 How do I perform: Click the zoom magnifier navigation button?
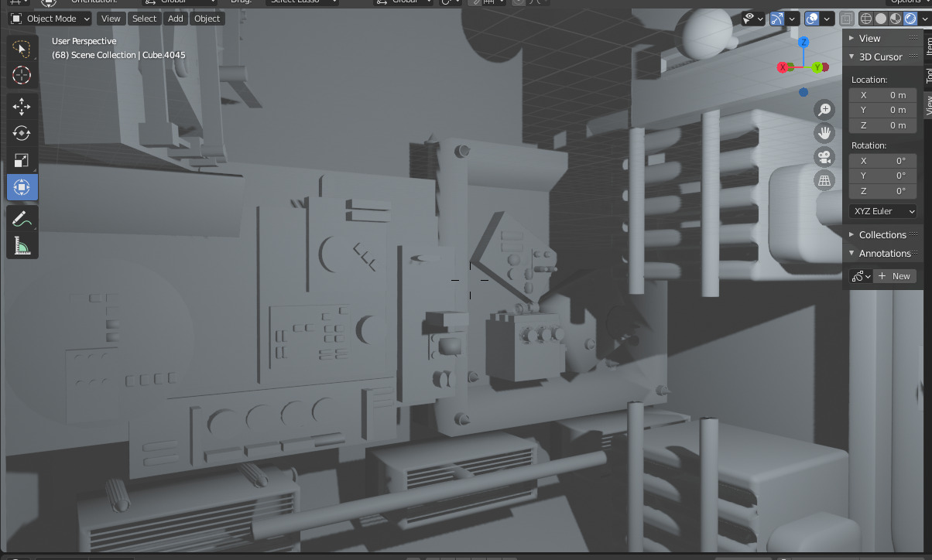coord(824,110)
